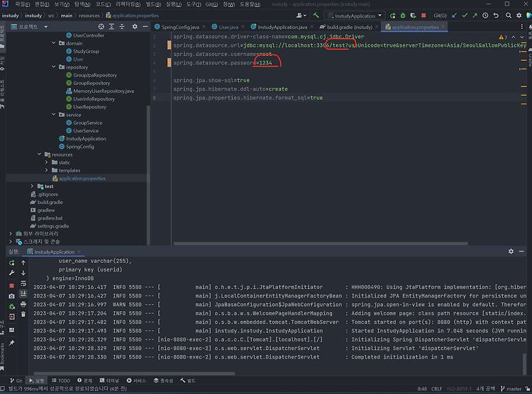Click the Run console horizontal scrollbar
This screenshot has height=394, width=532.
point(134,373)
